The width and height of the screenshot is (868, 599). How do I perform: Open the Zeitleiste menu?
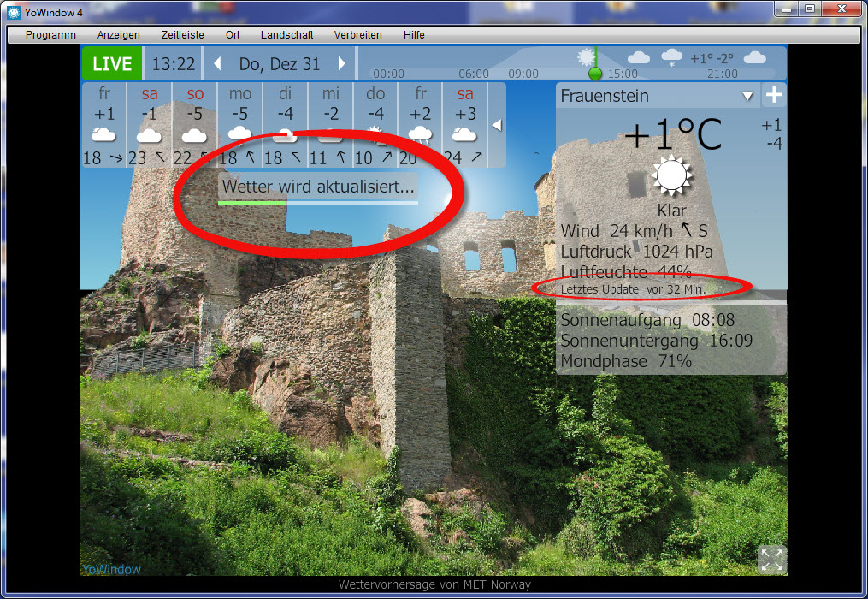point(182,35)
